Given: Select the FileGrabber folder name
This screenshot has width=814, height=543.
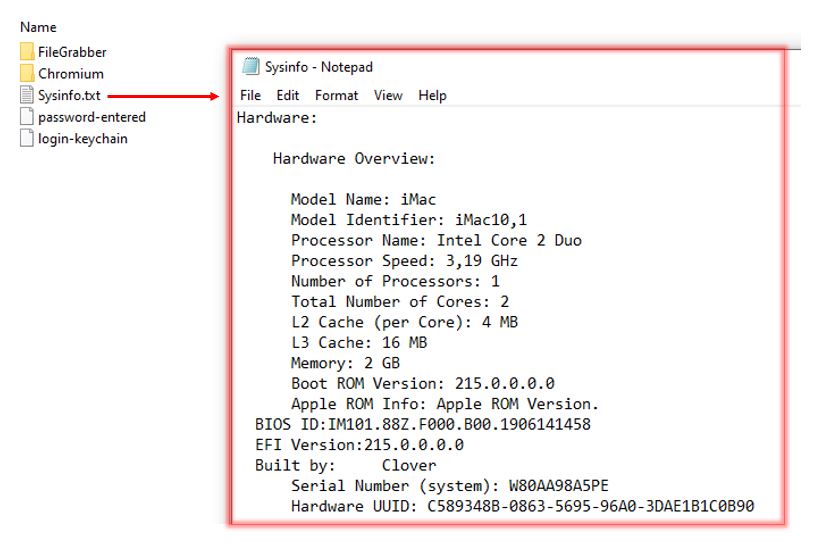Looking at the screenshot, I should click(x=72, y=52).
